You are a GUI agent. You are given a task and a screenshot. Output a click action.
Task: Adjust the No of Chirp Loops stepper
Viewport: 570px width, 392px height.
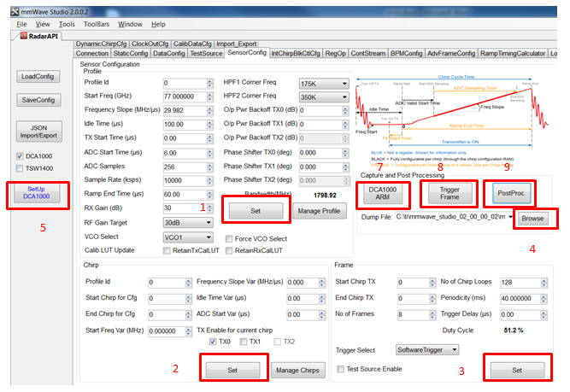coord(544,283)
